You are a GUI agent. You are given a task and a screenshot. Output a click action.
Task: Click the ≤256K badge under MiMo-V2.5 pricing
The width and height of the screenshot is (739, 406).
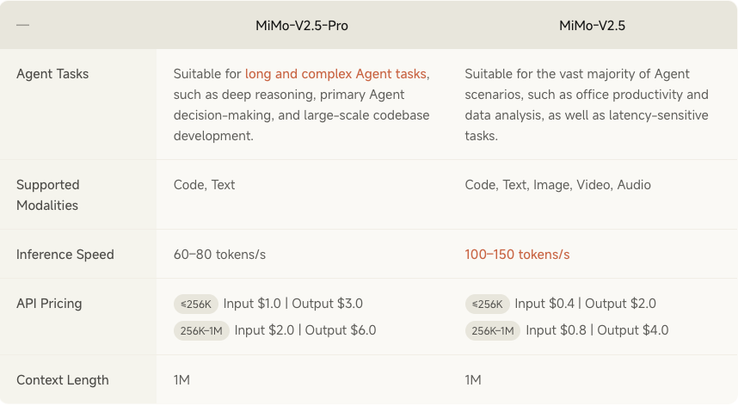tap(487, 304)
